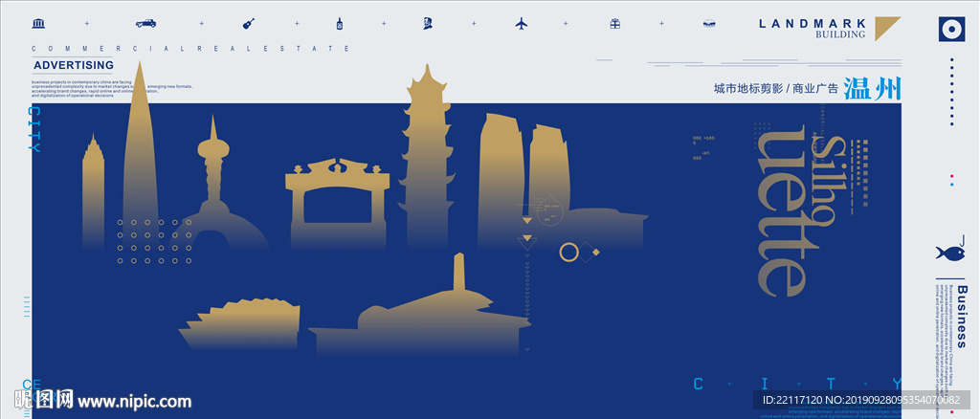Click the blue '温州' city name
Image resolution: width=980 pixels, height=419 pixels.
tap(873, 89)
